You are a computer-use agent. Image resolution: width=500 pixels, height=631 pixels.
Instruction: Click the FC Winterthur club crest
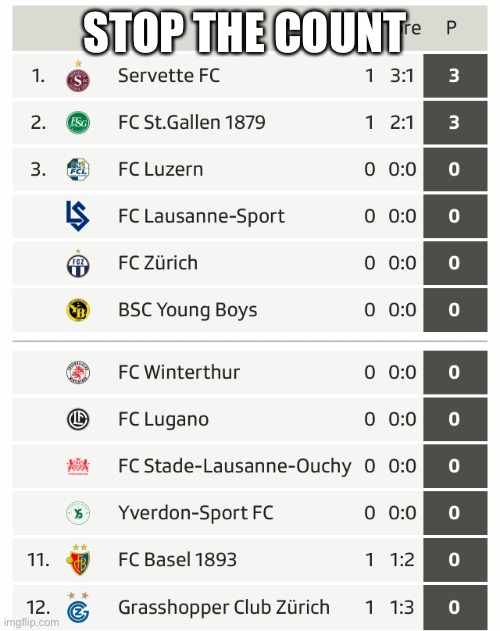coord(78,373)
